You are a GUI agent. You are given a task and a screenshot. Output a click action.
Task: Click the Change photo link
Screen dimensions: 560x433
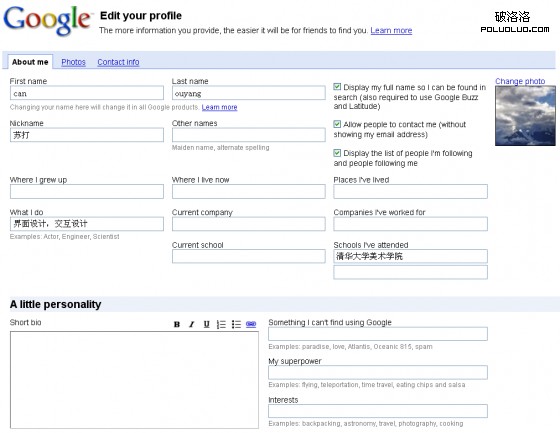pos(520,81)
